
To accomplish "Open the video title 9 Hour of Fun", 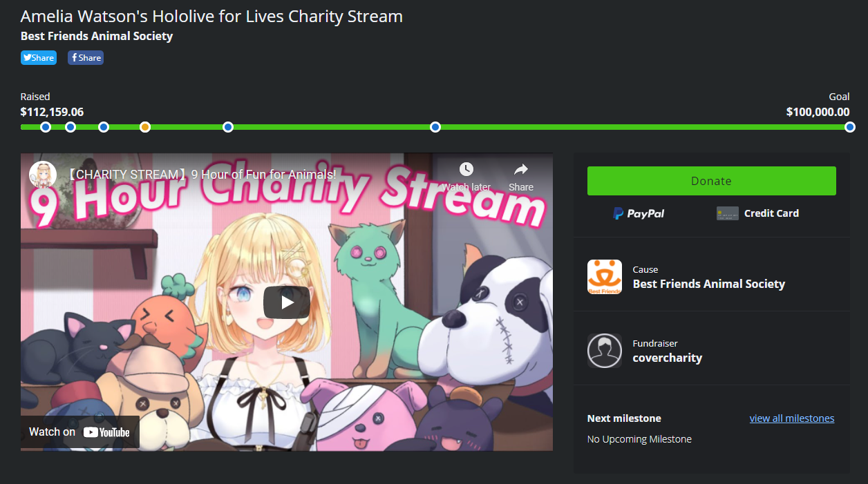I will tap(201, 175).
